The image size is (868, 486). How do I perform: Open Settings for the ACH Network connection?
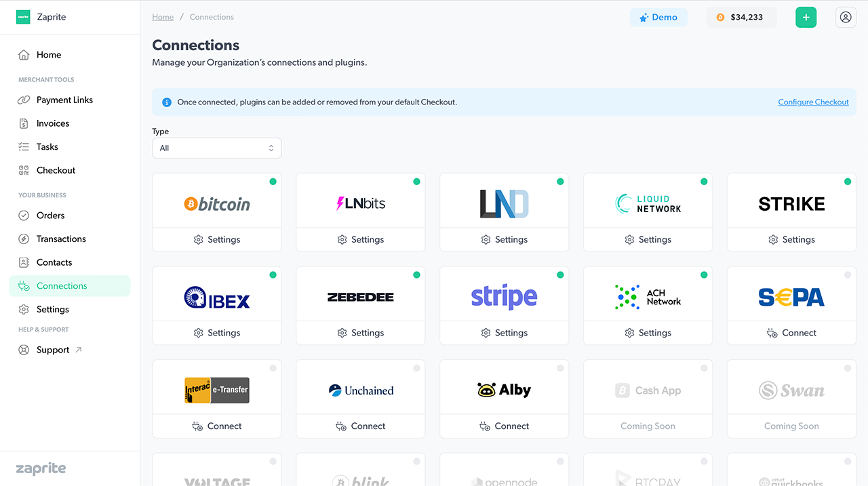[x=648, y=333]
